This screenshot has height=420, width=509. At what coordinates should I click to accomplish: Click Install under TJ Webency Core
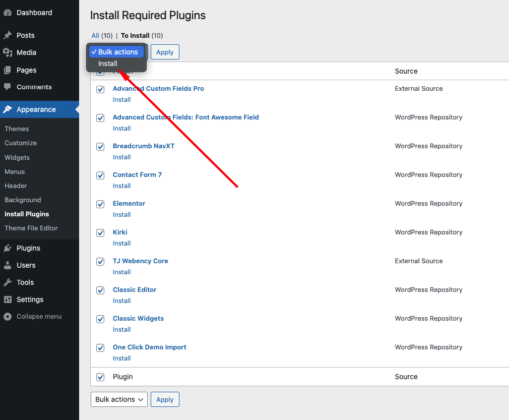[122, 272]
